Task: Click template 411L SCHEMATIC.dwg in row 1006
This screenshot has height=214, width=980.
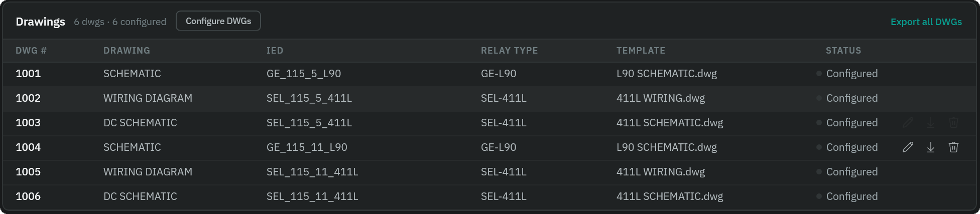Action: point(670,196)
